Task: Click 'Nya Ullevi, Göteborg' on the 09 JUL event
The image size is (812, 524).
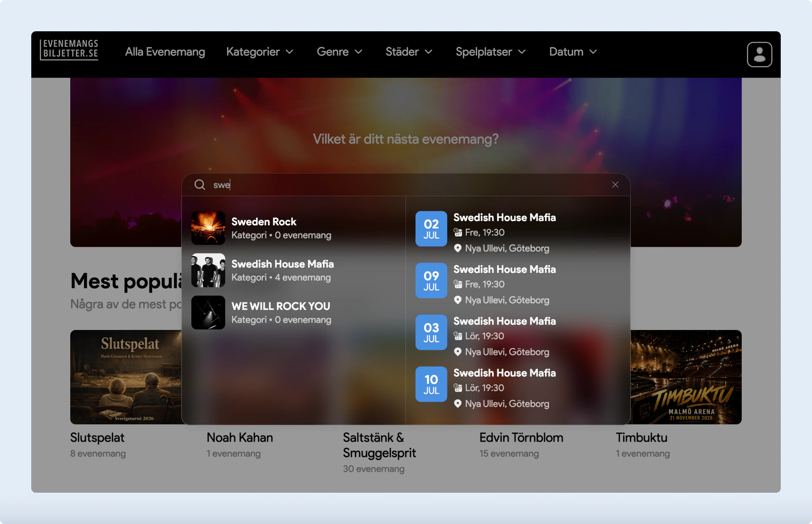Action: point(507,300)
